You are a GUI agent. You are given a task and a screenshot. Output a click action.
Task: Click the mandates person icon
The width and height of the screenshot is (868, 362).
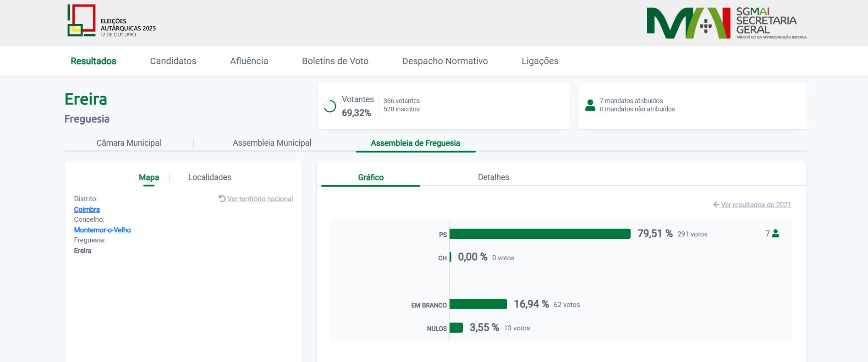[590, 105]
